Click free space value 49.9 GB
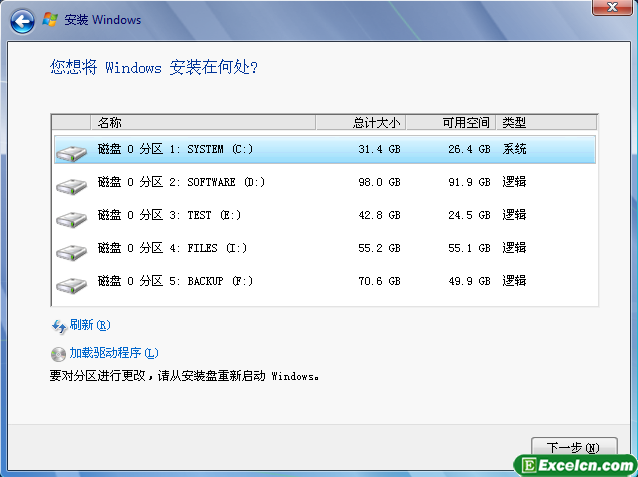Viewport: 638px width, 477px height. click(x=469, y=281)
